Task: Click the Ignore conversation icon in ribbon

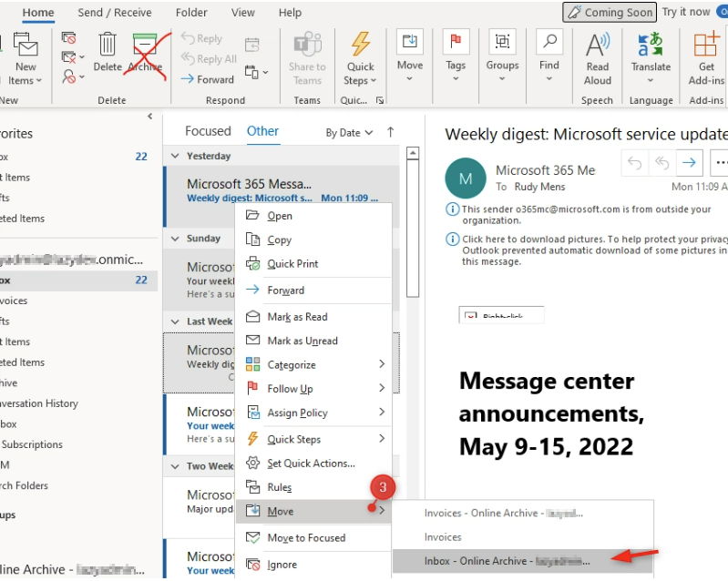Action: pyautogui.click(x=68, y=37)
